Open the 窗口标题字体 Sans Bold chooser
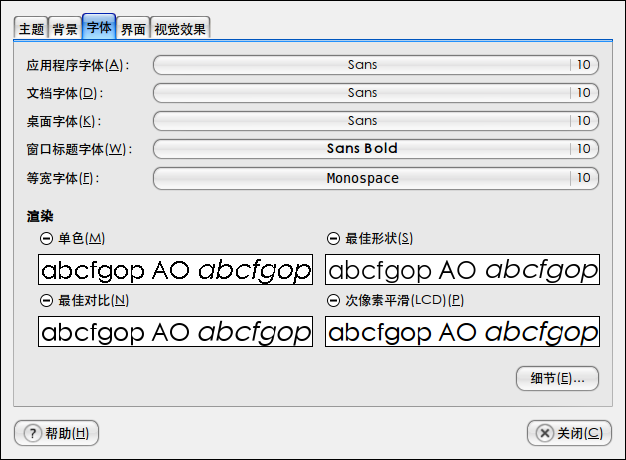This screenshot has height=460, width=626. point(376,149)
